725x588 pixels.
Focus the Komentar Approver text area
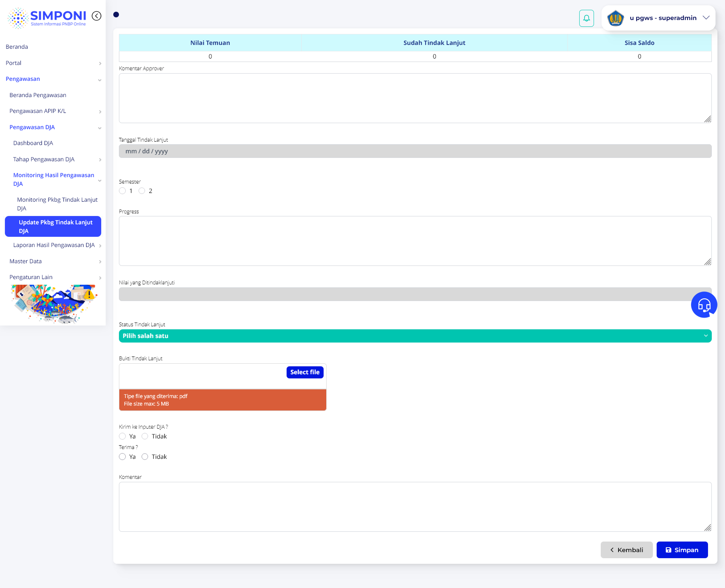click(x=415, y=98)
